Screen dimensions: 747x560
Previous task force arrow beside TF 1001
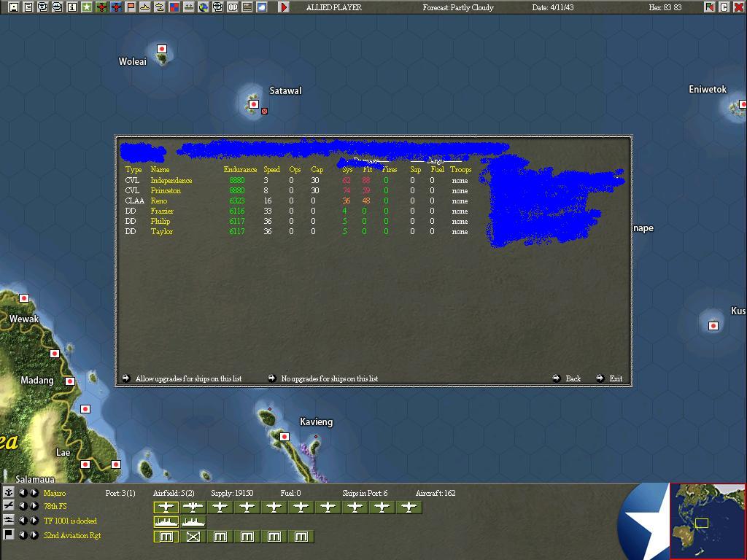23,521
